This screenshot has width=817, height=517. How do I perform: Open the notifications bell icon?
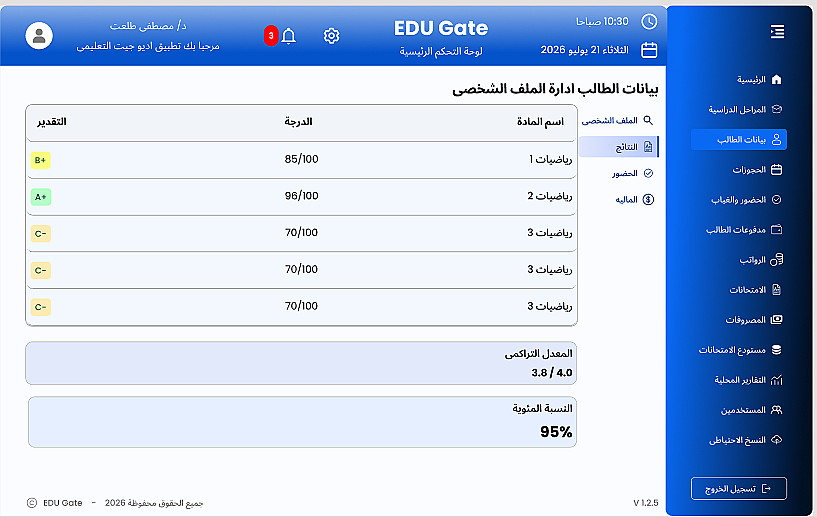(x=288, y=36)
